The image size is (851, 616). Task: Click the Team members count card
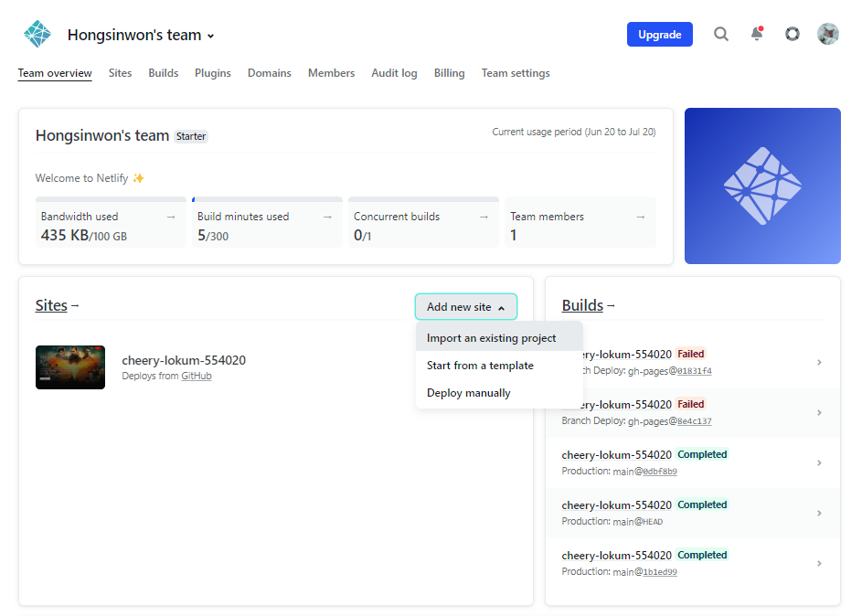pyautogui.click(x=580, y=222)
